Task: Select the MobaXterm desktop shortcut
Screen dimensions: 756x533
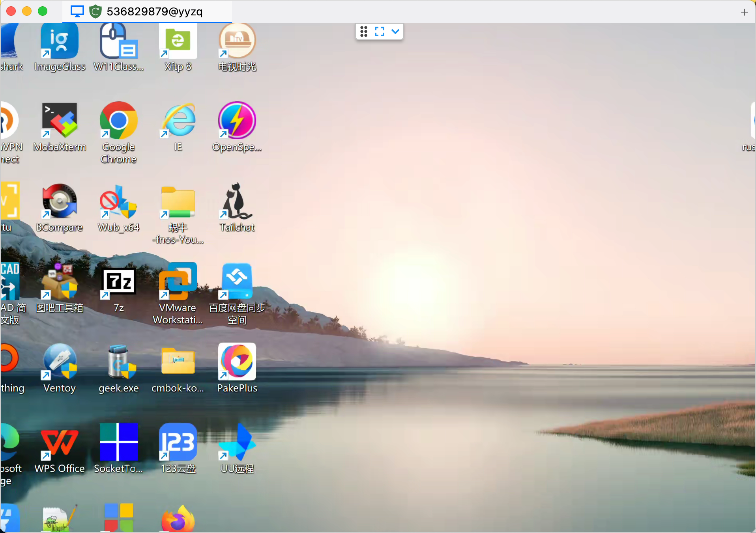Action: point(60,121)
